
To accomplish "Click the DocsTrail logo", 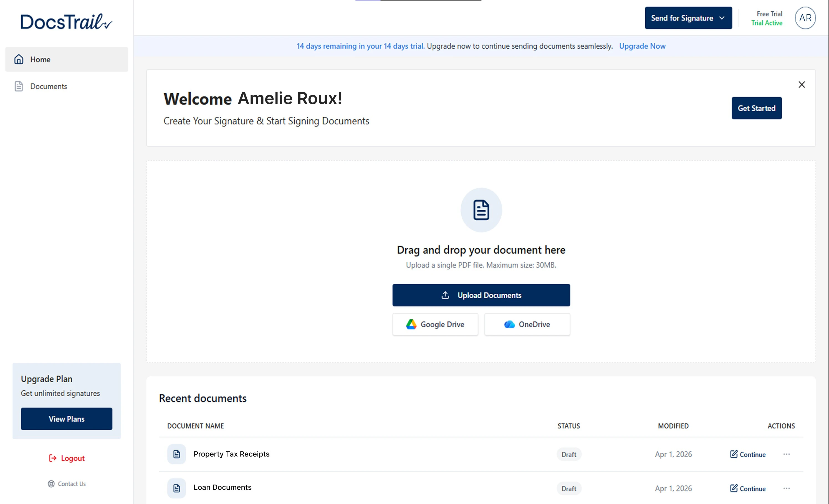I will coord(65,21).
